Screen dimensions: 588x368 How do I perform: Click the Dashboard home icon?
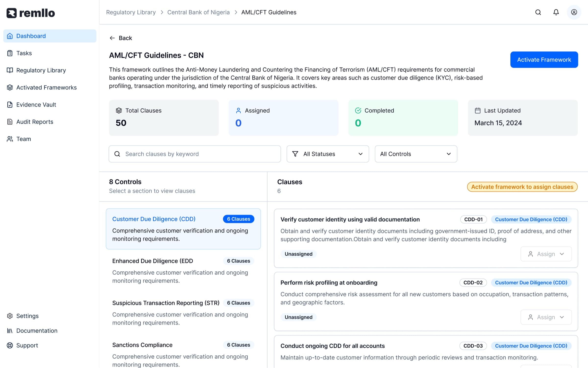tap(10, 36)
